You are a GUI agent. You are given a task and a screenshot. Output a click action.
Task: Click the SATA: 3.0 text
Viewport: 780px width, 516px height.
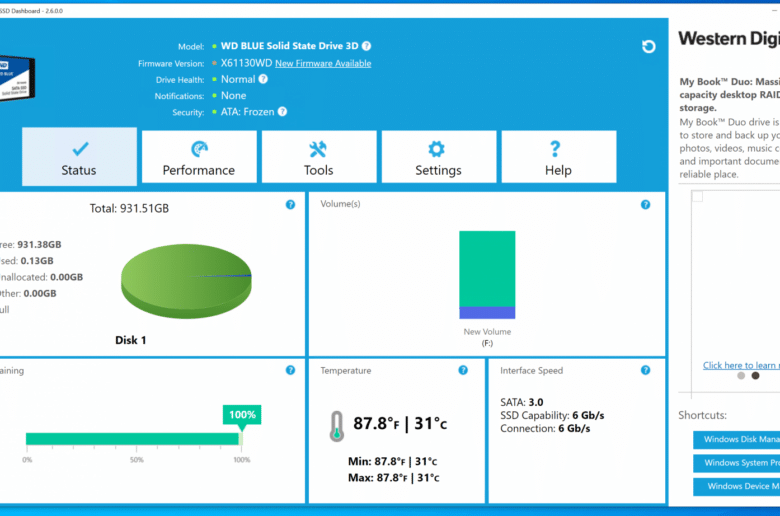coord(522,402)
